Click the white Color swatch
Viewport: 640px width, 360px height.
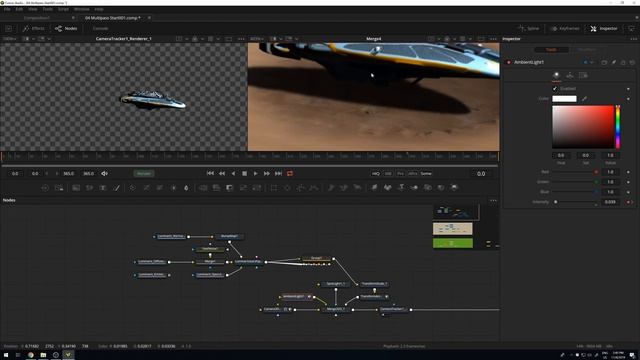tap(564, 99)
